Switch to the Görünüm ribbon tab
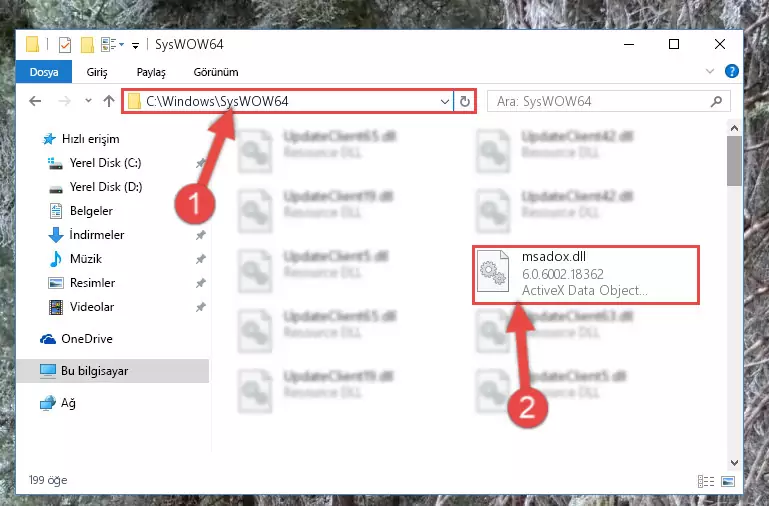This screenshot has width=769, height=506. click(216, 72)
